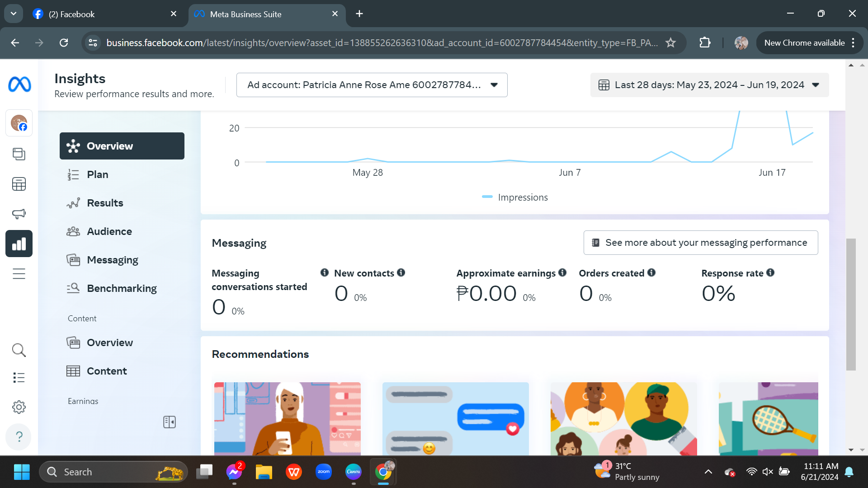Click info icon next to Response rate

770,272
